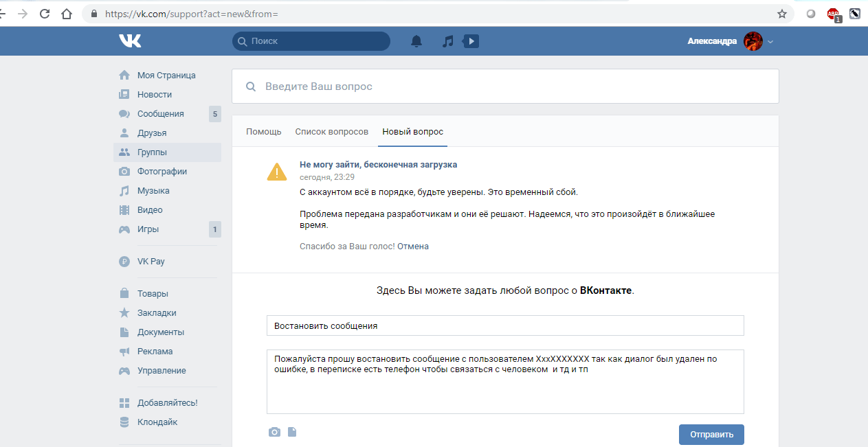Open the music note icon in header
The height and width of the screenshot is (447, 868).
click(x=447, y=41)
